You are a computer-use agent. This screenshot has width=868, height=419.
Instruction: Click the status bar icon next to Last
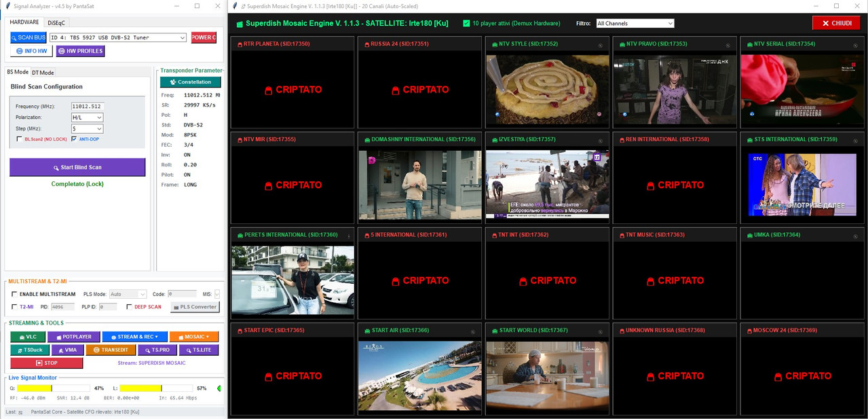(x=20, y=412)
